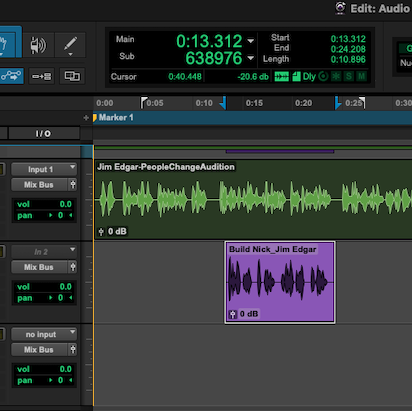This screenshot has width=412, height=411.
Task: Click the Cursor position readout 0:40.448
Action: click(x=185, y=77)
